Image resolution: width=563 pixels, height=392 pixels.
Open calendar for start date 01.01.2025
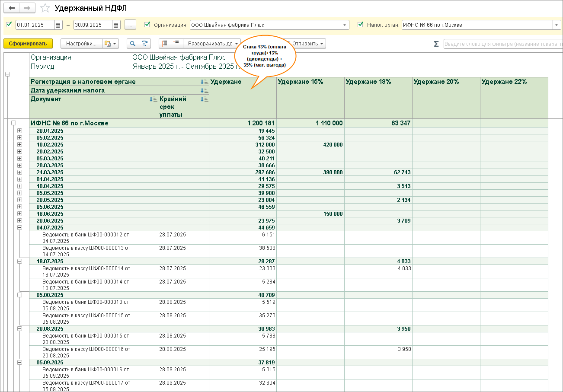[58, 25]
